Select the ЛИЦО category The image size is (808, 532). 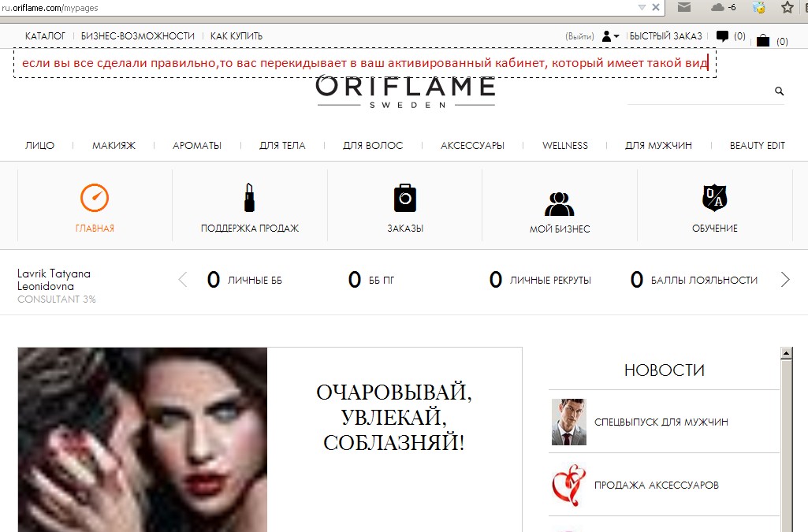[x=39, y=146]
